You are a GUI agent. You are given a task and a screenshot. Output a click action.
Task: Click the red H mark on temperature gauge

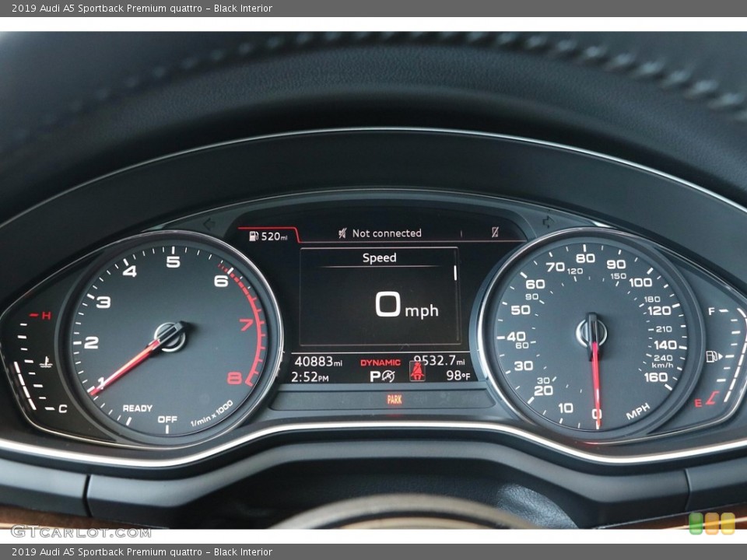[46, 315]
